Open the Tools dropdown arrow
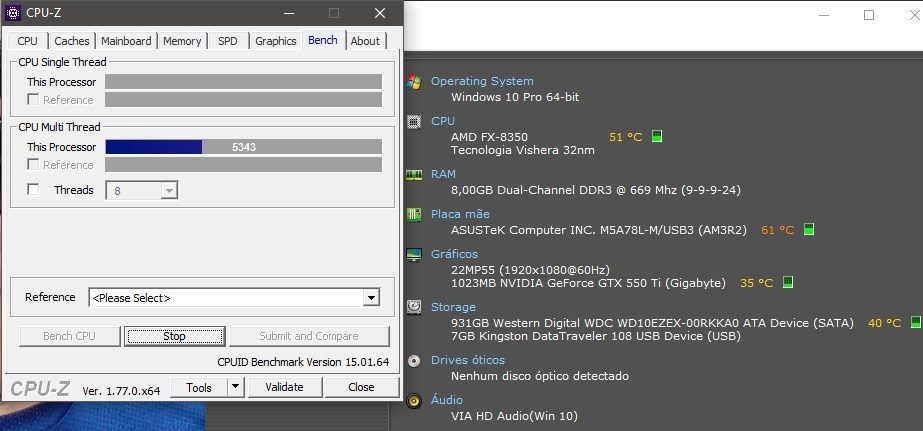Viewport: 923px width, 431px height. pyautogui.click(x=235, y=387)
